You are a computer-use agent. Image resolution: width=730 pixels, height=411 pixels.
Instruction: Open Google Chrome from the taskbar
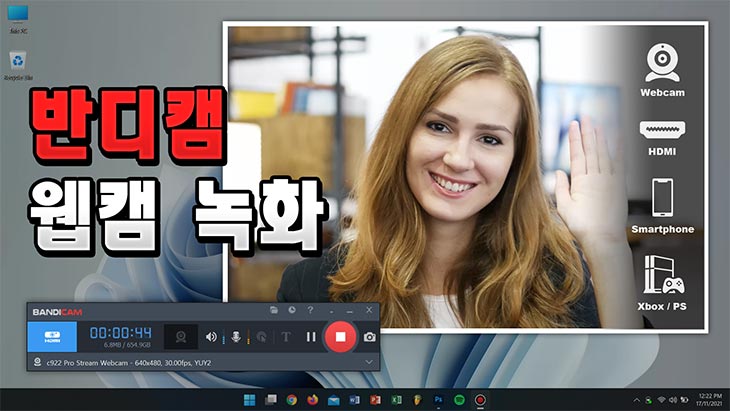coord(290,400)
